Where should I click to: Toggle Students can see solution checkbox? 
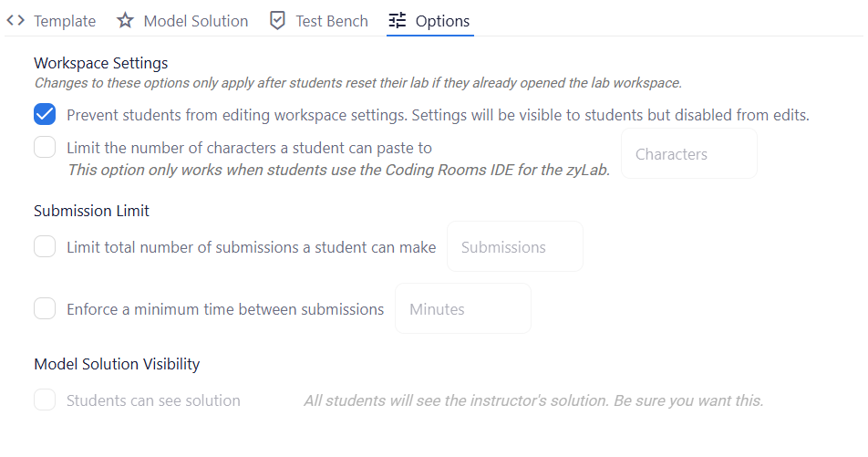[45, 400]
